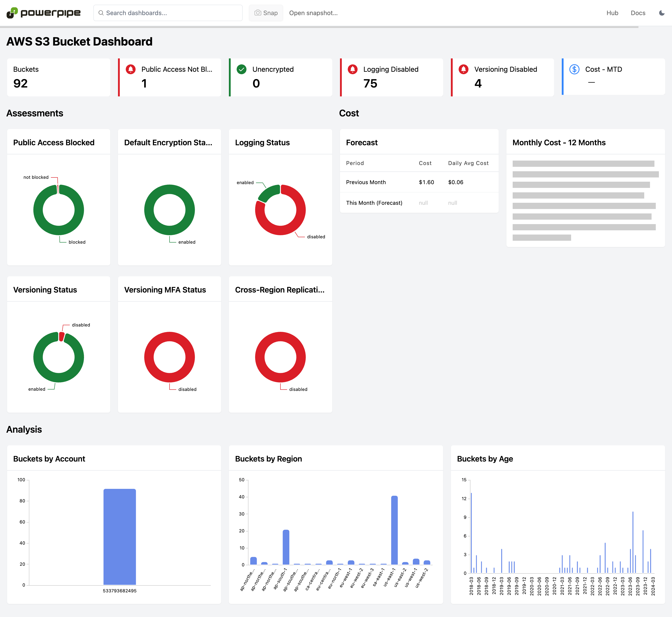672x617 pixels.
Task: Open the Docs link
Action: (x=638, y=13)
